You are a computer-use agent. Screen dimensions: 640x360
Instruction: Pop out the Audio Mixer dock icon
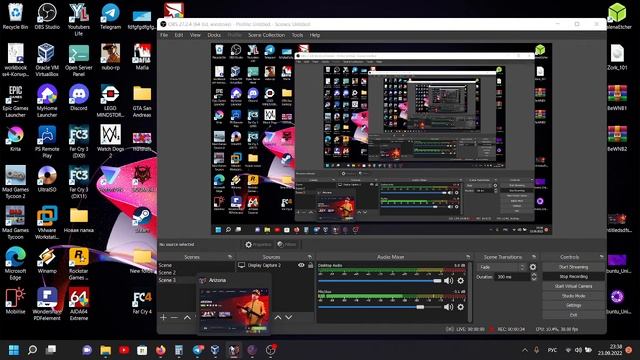click(x=468, y=257)
